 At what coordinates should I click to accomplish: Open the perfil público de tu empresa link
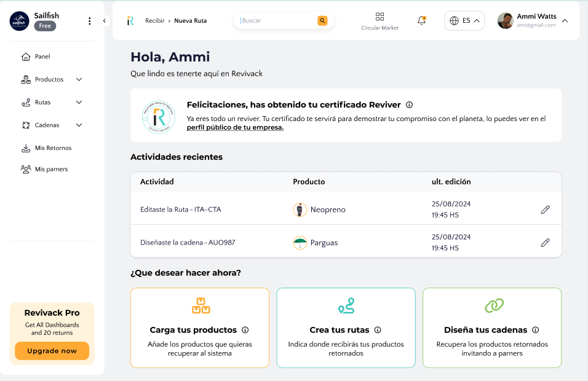(235, 128)
